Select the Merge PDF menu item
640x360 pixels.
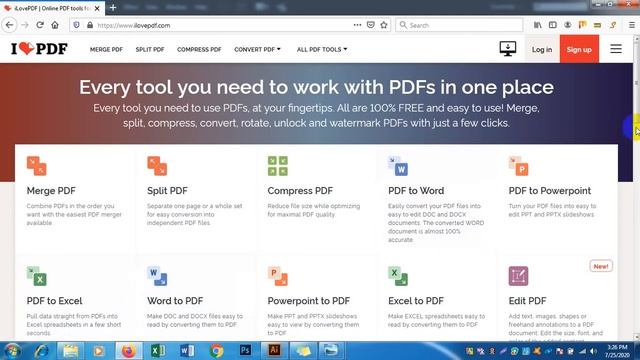(x=106, y=49)
